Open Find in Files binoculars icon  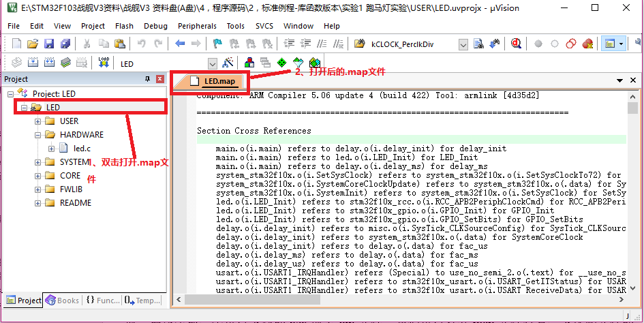tap(359, 44)
